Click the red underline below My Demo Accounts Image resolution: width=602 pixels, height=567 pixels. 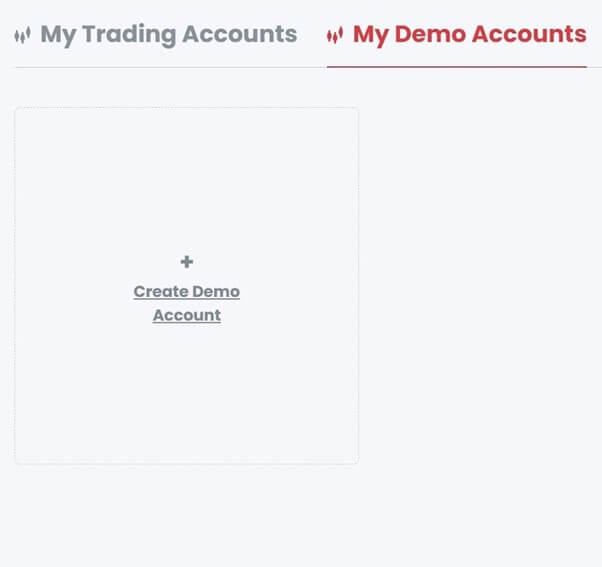pyautogui.click(x=457, y=66)
